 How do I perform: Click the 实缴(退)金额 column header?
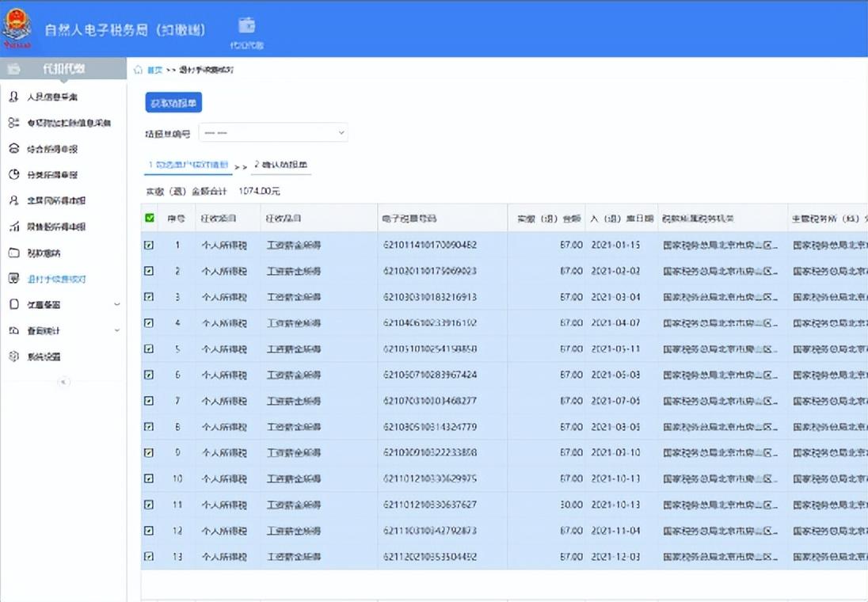coord(549,218)
